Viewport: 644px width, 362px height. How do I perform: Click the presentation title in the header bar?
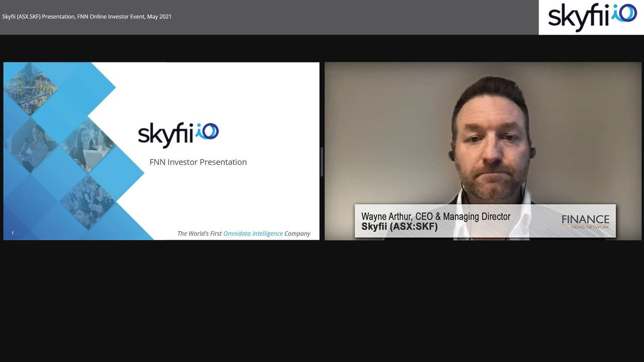pyautogui.click(x=87, y=16)
